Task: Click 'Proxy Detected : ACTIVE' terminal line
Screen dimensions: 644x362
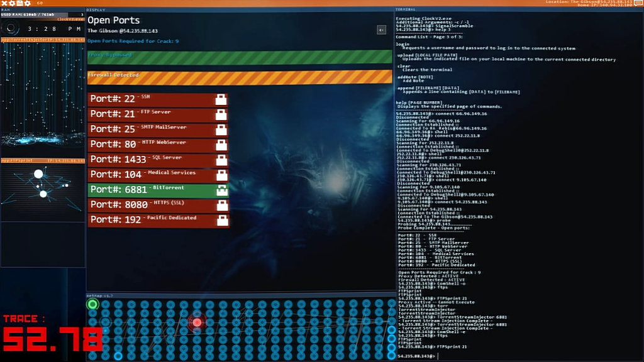Action: click(x=428, y=277)
